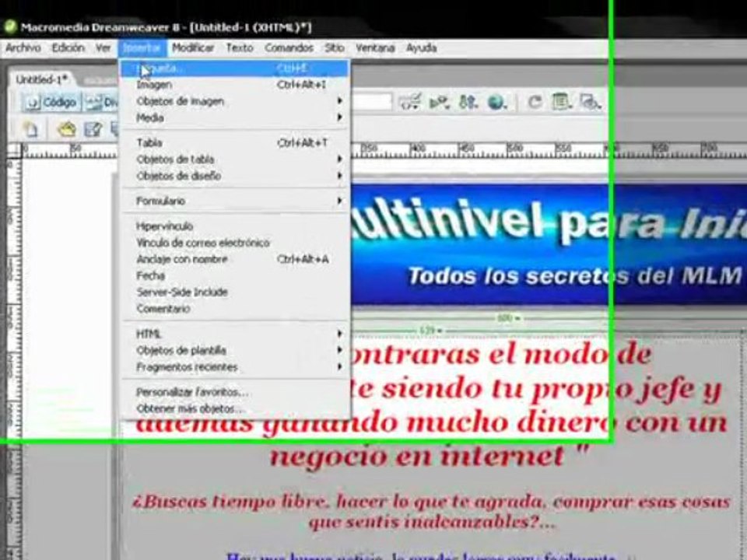Open the Comandos menu
747x560 pixels.
tap(289, 48)
